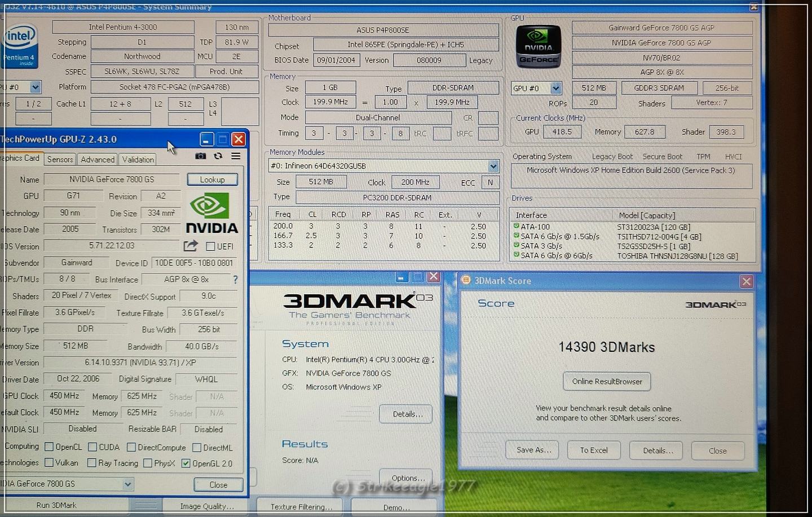Take a GPU-Z screenshot with camera icon

point(200,156)
